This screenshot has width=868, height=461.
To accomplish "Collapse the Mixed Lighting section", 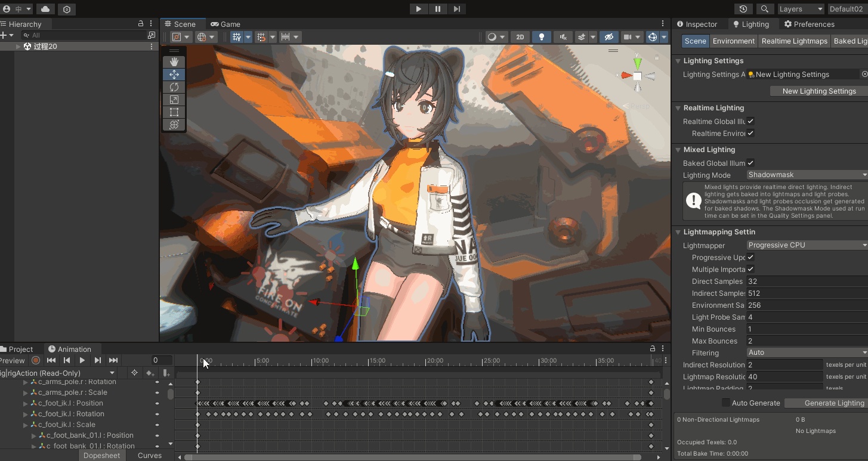I will [x=678, y=150].
